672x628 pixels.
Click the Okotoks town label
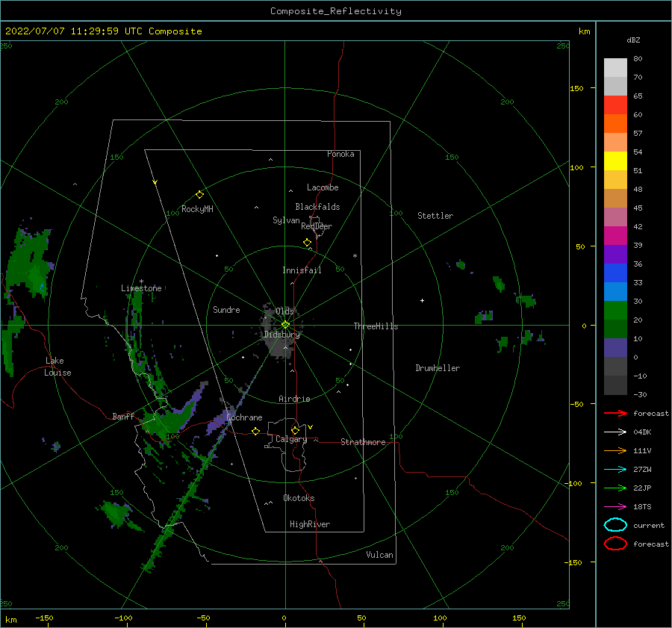(x=299, y=498)
